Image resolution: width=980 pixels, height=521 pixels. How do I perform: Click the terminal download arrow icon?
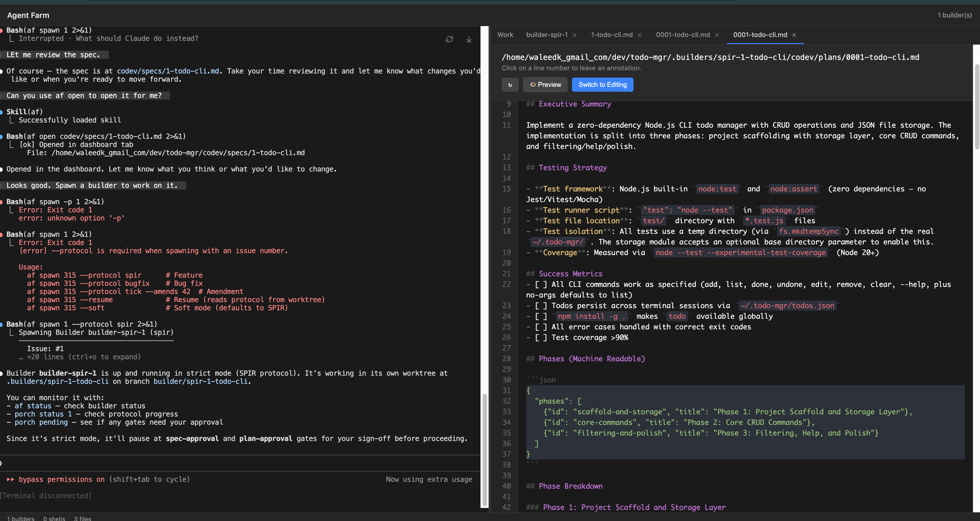pyautogui.click(x=469, y=39)
